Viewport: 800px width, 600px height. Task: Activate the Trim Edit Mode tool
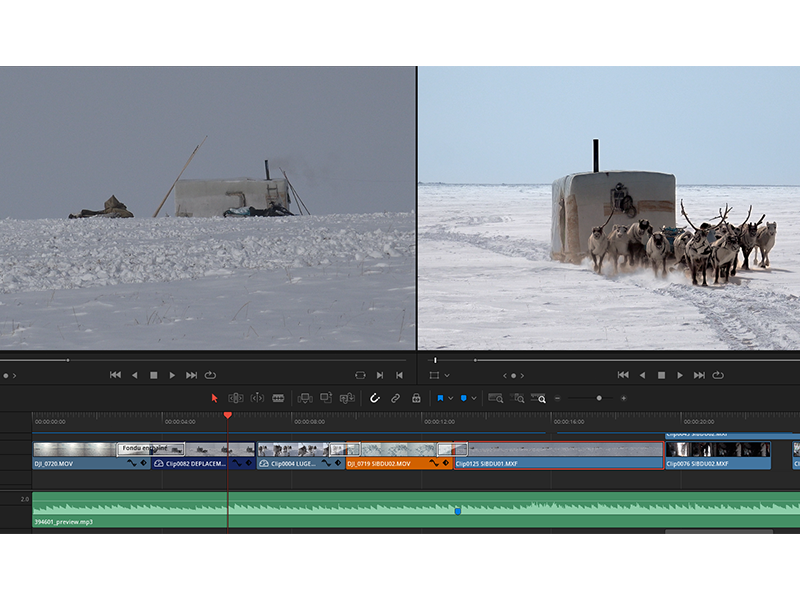(x=235, y=398)
